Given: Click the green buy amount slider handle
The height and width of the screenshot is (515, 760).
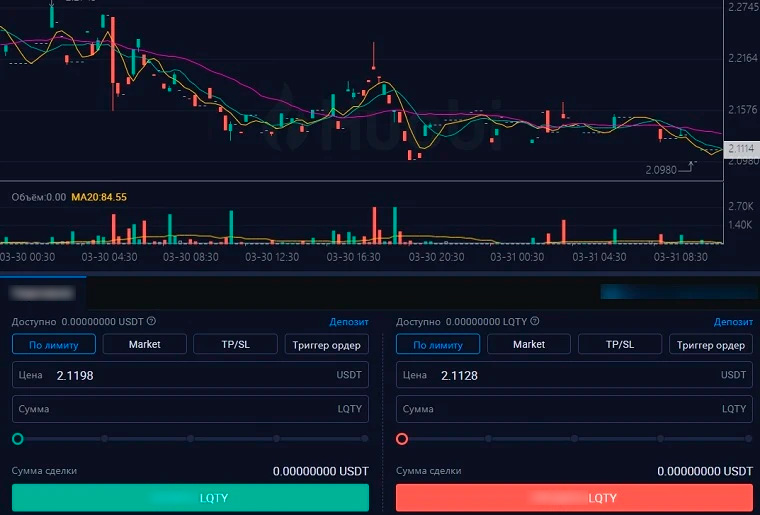Looking at the screenshot, I should pyautogui.click(x=18, y=439).
